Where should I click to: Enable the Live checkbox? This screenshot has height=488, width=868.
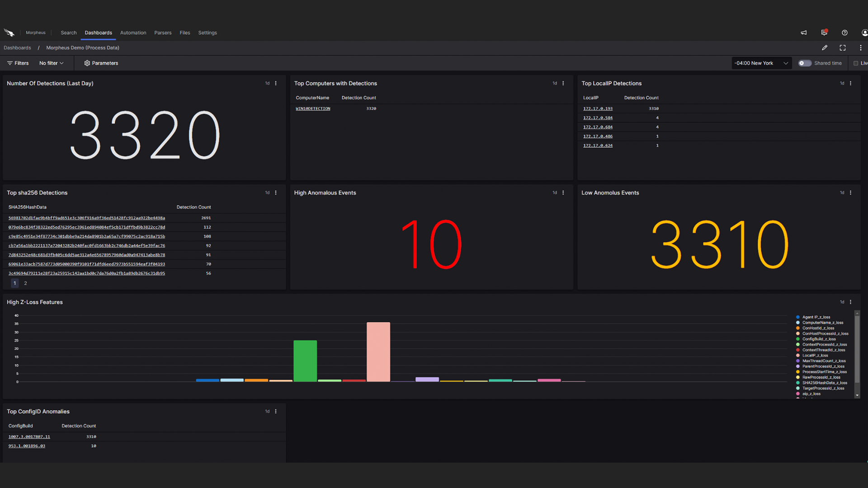pos(856,63)
